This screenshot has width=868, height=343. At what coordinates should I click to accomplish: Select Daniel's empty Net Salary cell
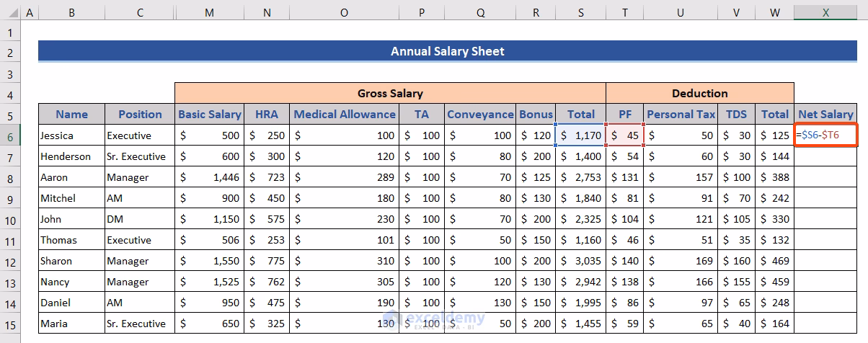[825, 303]
